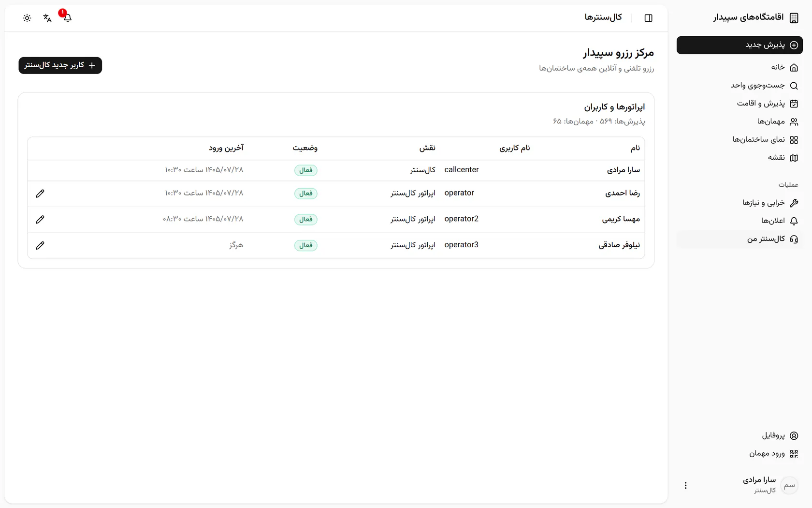Click username cell callcenter
This screenshot has height=508, width=812.
point(462,170)
